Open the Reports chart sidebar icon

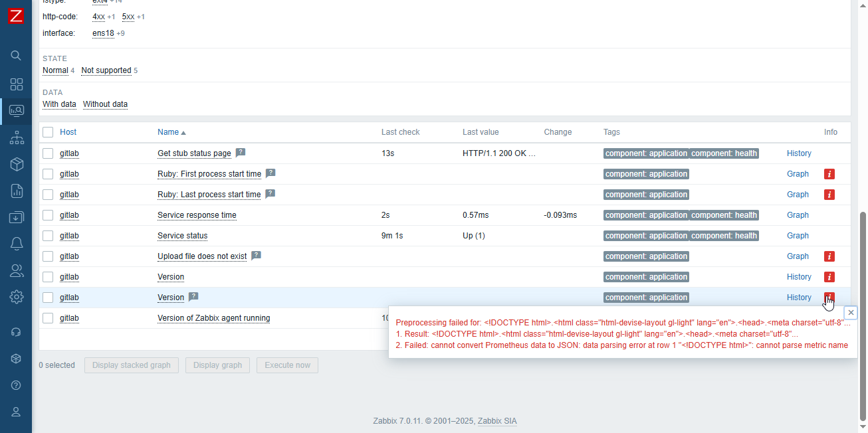pyautogui.click(x=17, y=191)
